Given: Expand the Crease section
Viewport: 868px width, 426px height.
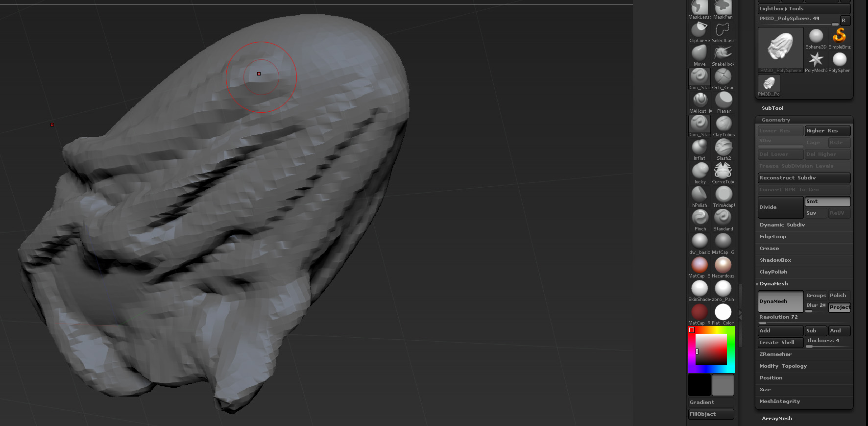Looking at the screenshot, I should (x=769, y=249).
